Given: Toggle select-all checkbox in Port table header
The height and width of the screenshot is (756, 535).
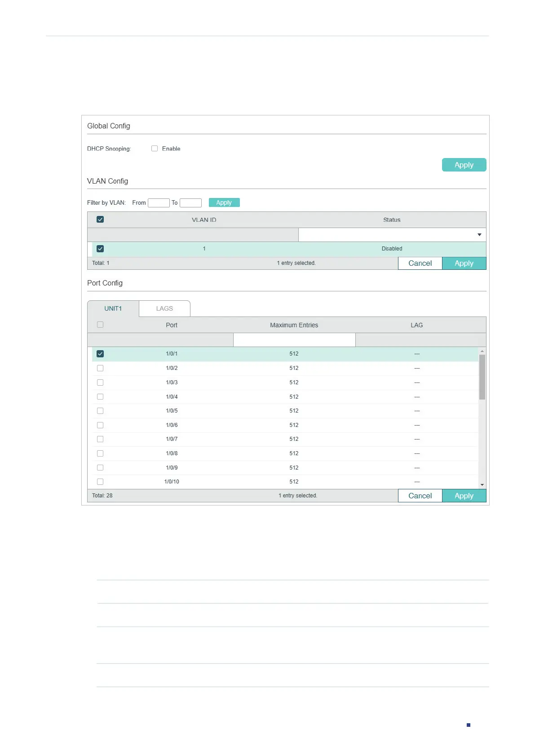Looking at the screenshot, I should click(x=100, y=325).
